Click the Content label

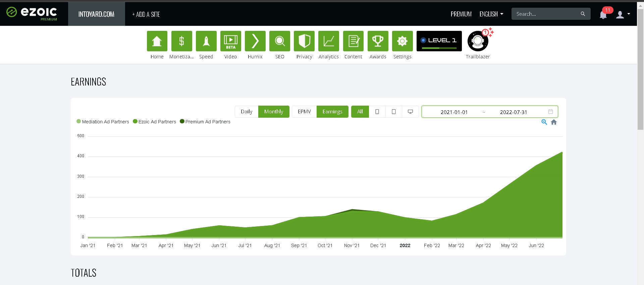coord(353,57)
